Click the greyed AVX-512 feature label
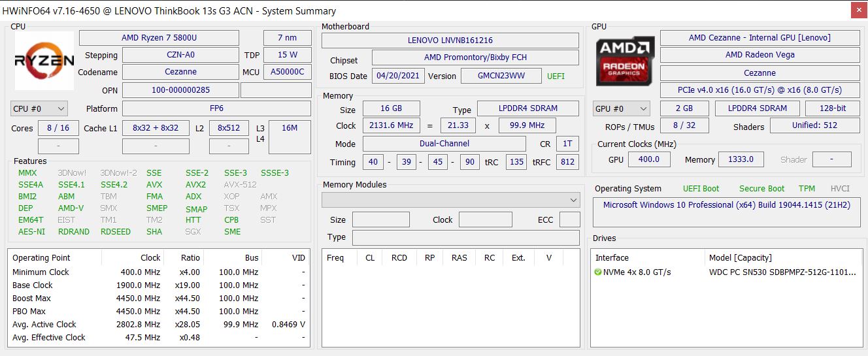Viewport: 868px width, 356px height. (x=241, y=185)
